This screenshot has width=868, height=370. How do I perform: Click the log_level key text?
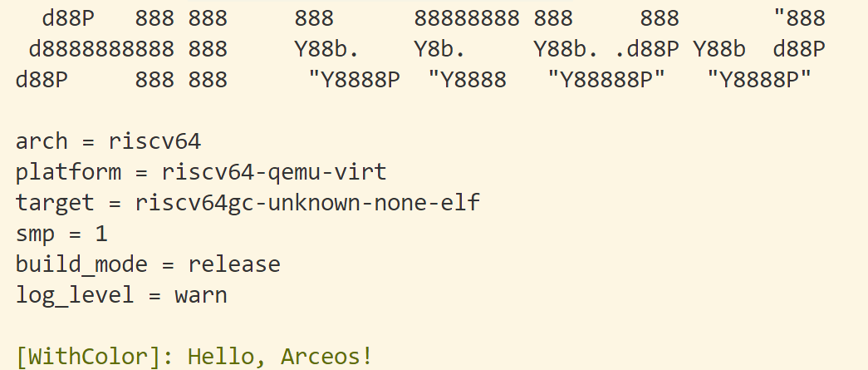(75, 294)
